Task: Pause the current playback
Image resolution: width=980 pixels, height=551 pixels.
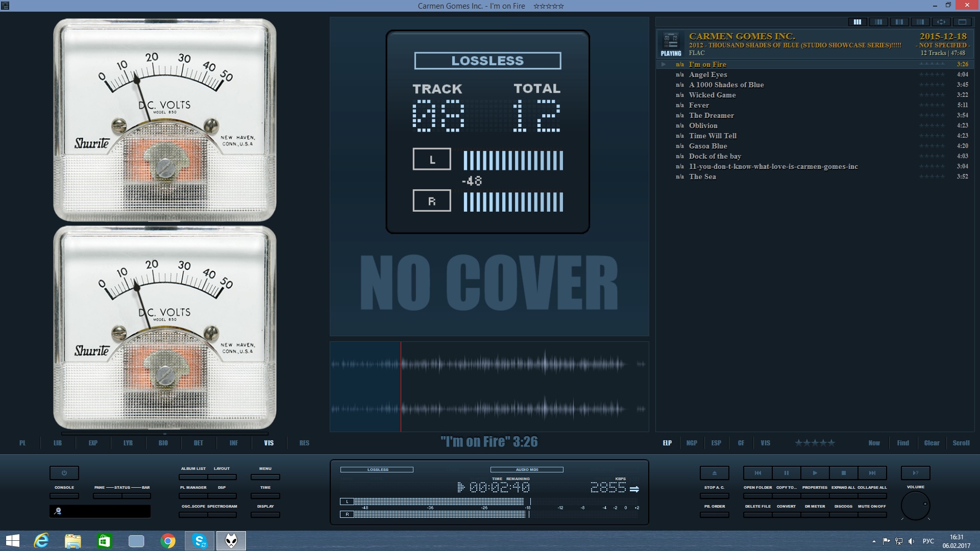Action: coord(786,473)
